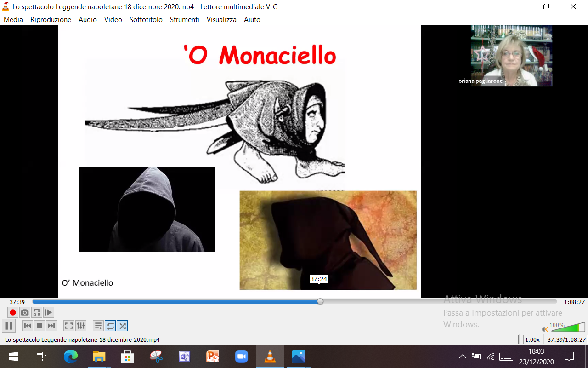The width and height of the screenshot is (588, 368).
Task: Adjust the green volume slider
Action: (567, 328)
